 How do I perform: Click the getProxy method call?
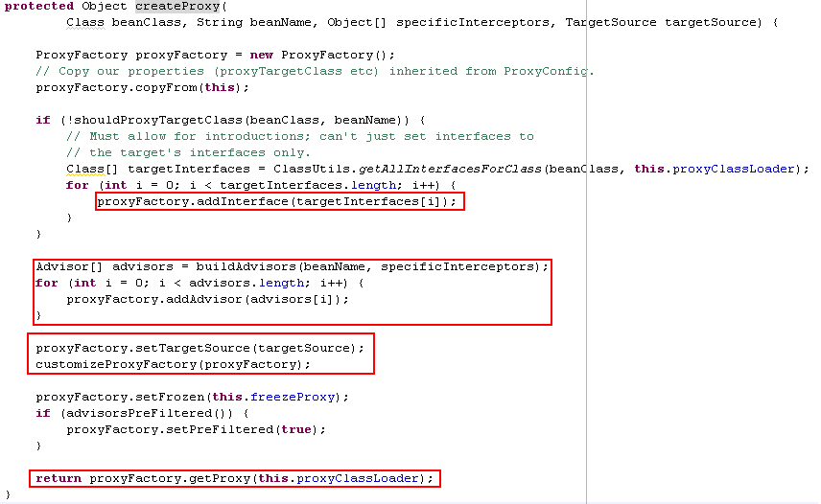click(x=220, y=478)
